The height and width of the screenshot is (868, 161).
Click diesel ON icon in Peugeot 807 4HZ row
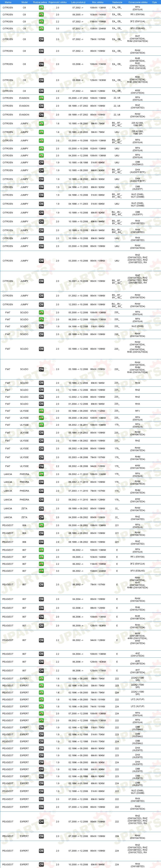[41, 654]
